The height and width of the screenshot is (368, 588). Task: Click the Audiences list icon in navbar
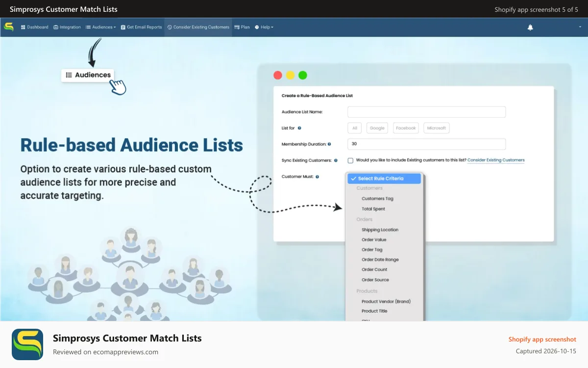tap(88, 27)
